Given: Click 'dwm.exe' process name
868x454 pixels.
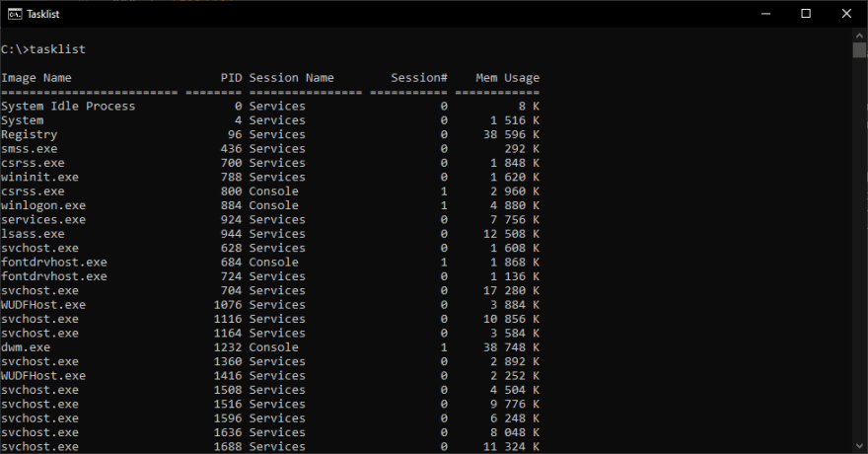Looking at the screenshot, I should coord(26,347).
